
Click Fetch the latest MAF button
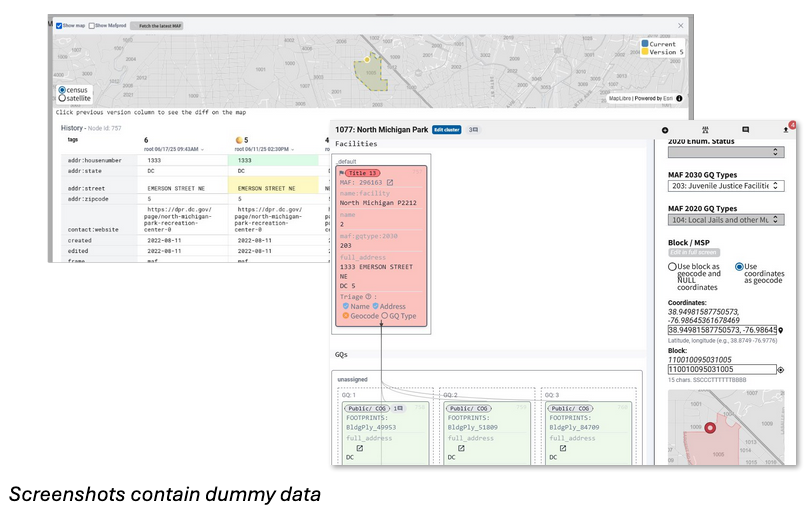click(x=157, y=26)
